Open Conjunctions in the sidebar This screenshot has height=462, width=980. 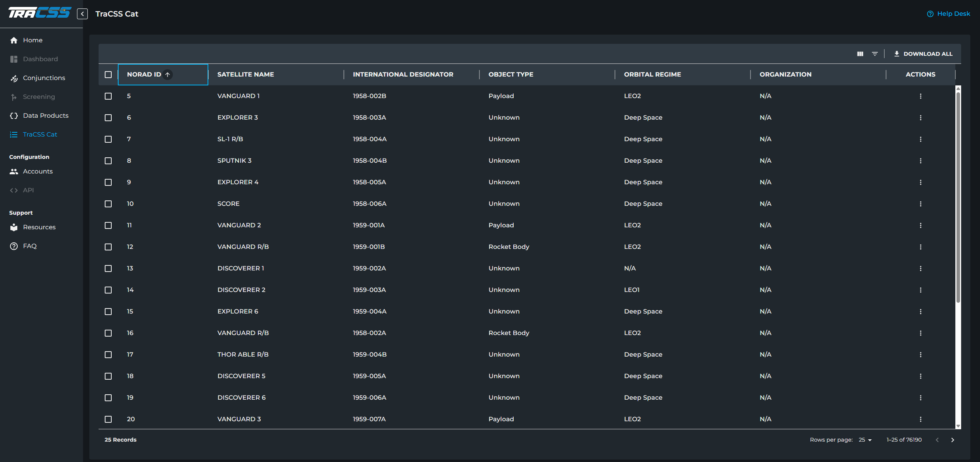pyautogui.click(x=44, y=78)
